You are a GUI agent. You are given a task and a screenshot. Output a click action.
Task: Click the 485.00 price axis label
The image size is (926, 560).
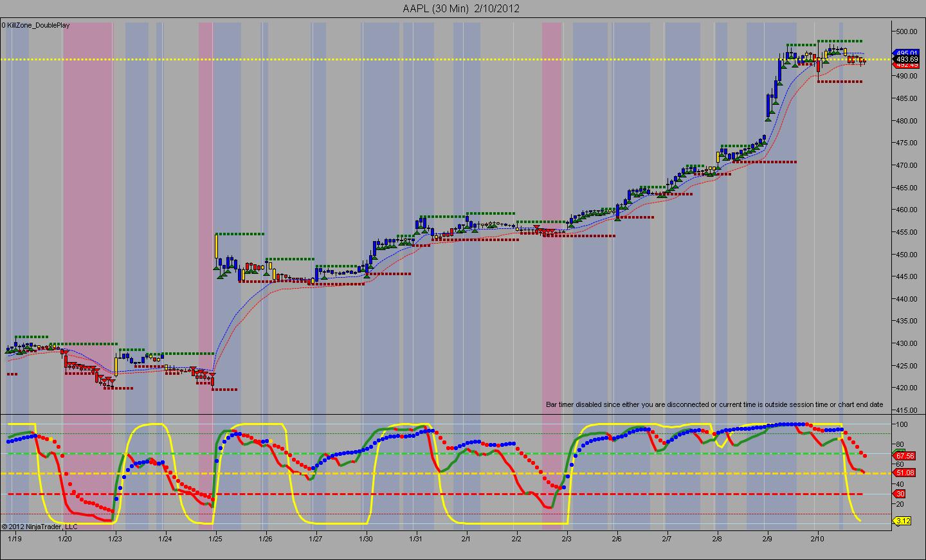[905, 98]
